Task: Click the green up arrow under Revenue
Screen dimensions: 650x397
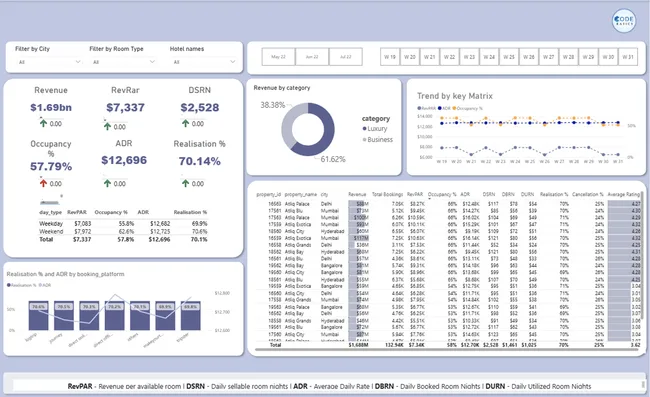Action: tap(43, 123)
